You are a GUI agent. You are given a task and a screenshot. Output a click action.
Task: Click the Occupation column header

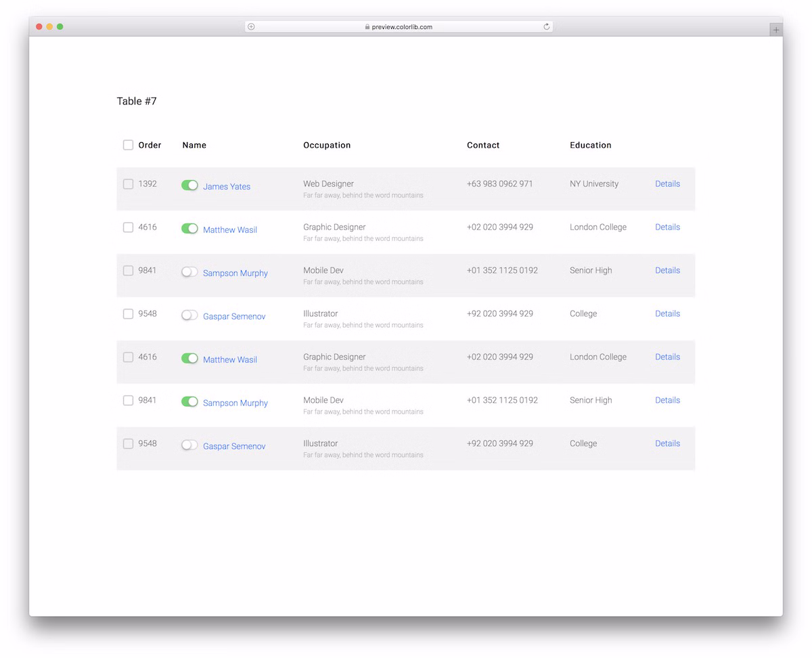327,146
